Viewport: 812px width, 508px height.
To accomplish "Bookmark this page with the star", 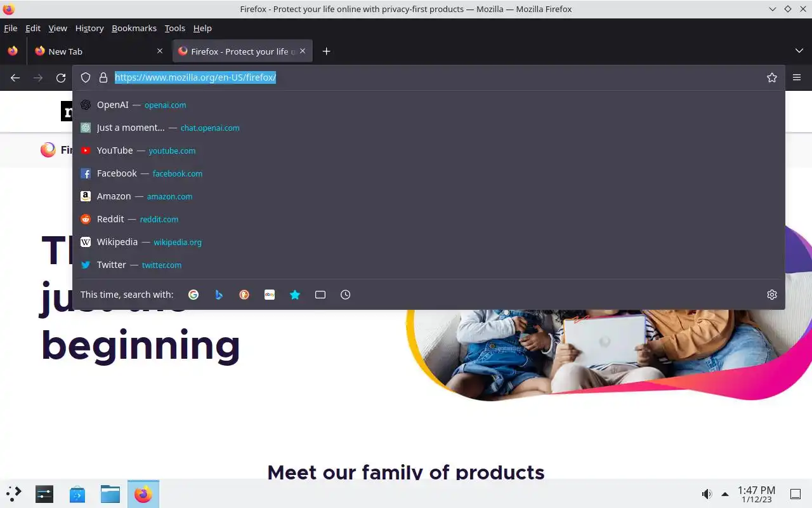I will (x=772, y=77).
